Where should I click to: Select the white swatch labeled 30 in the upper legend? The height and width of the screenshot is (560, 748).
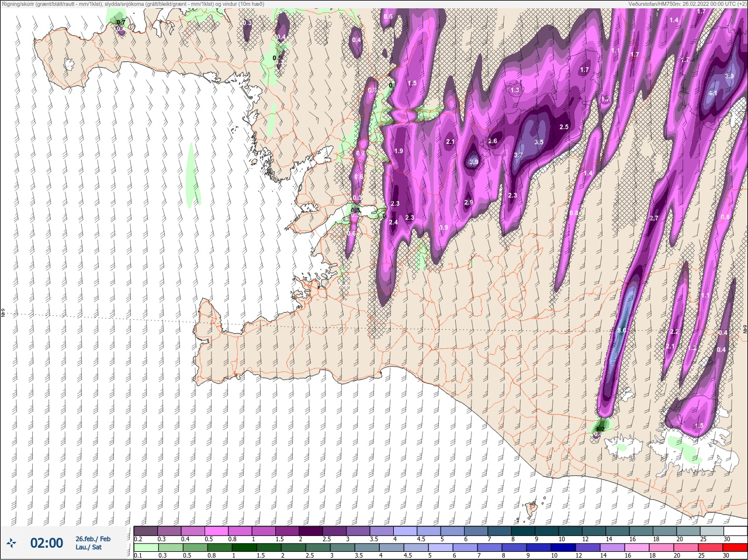click(x=735, y=531)
